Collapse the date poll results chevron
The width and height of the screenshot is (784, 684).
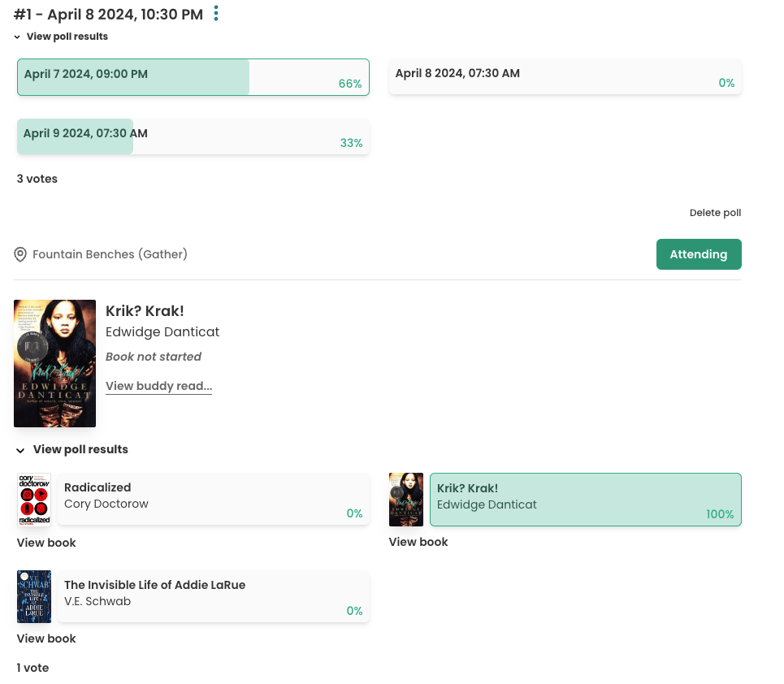click(x=17, y=37)
